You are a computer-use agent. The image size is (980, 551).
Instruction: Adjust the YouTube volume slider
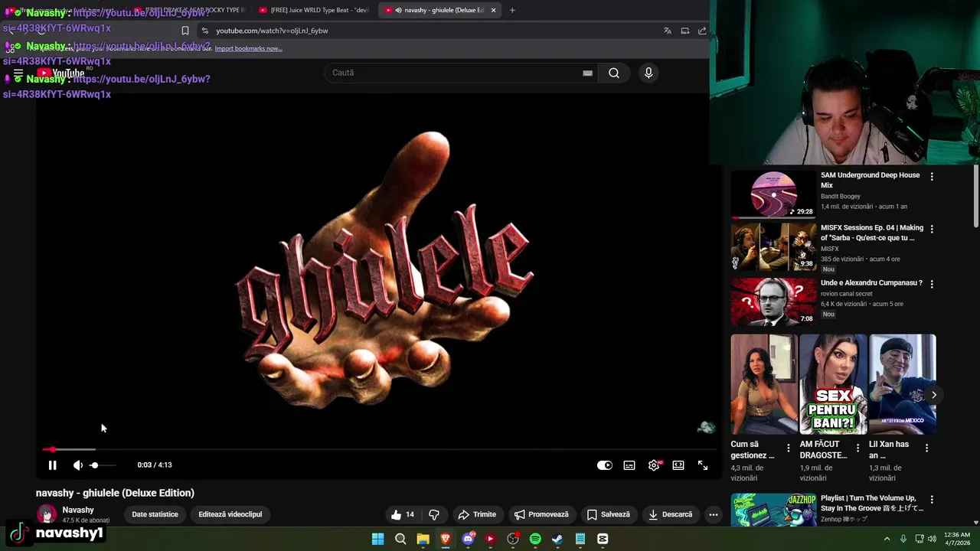[102, 465]
